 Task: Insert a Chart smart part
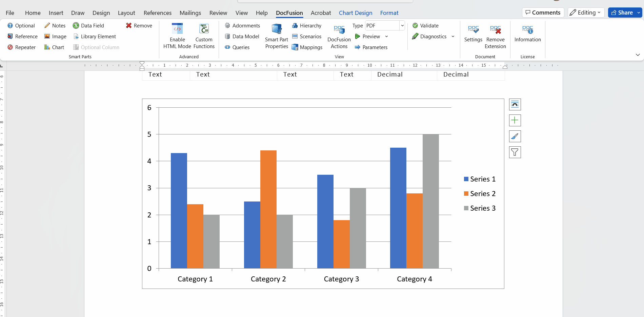click(54, 47)
